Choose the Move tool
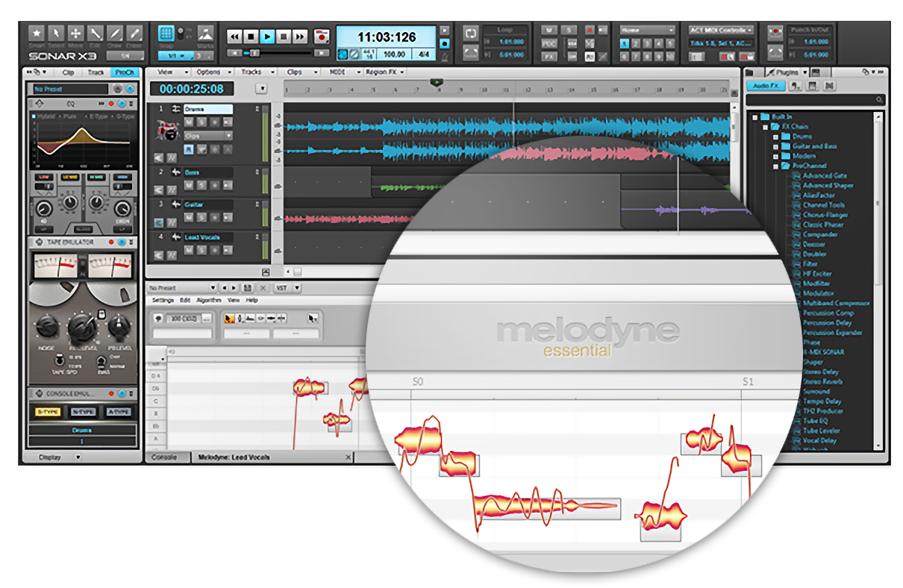This screenshot has width=903, height=588. [x=75, y=34]
